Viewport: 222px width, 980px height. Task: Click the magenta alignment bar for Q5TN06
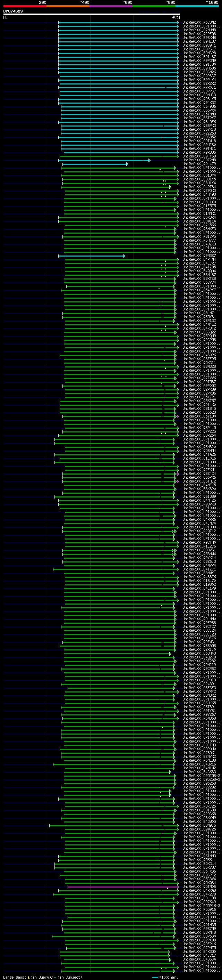[x=123, y=887]
